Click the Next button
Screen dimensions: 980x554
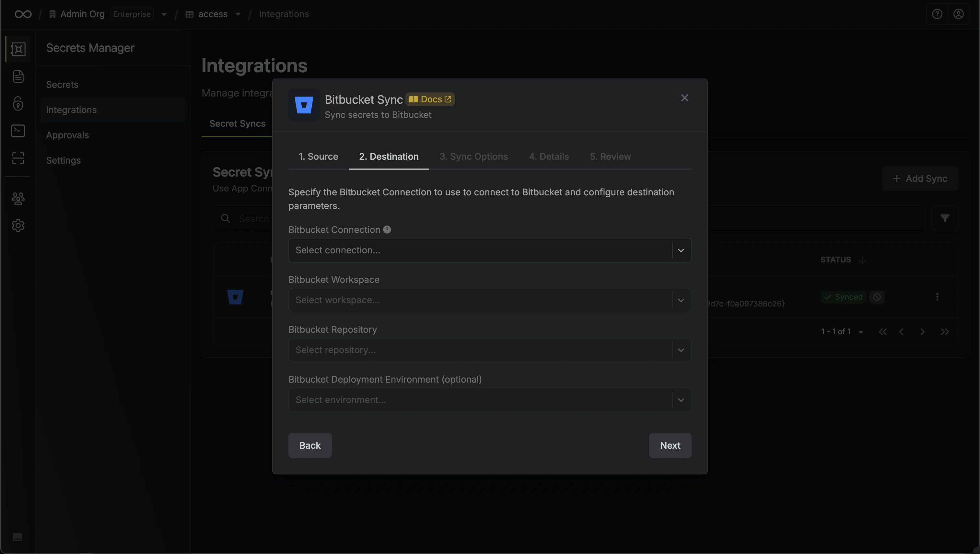(x=670, y=445)
